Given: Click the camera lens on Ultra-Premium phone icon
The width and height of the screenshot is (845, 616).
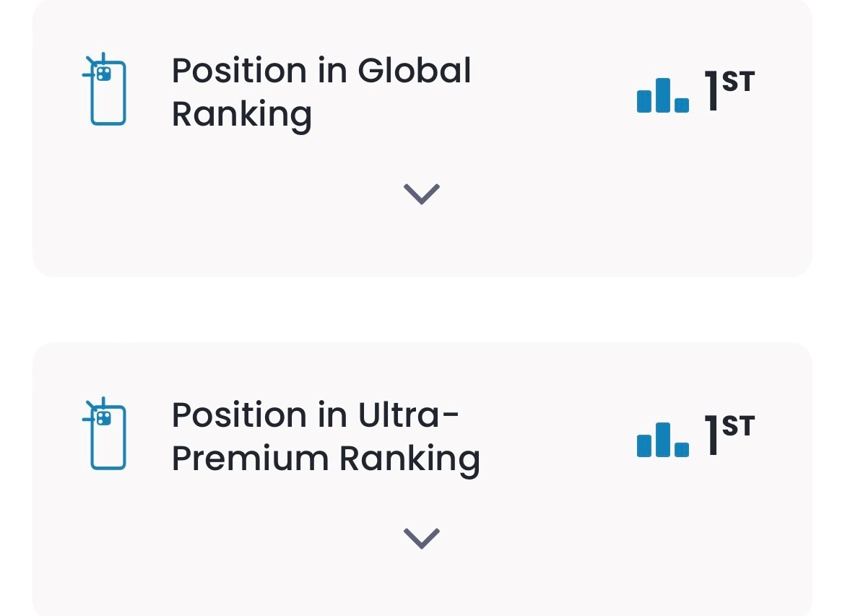Looking at the screenshot, I should pos(104,417).
